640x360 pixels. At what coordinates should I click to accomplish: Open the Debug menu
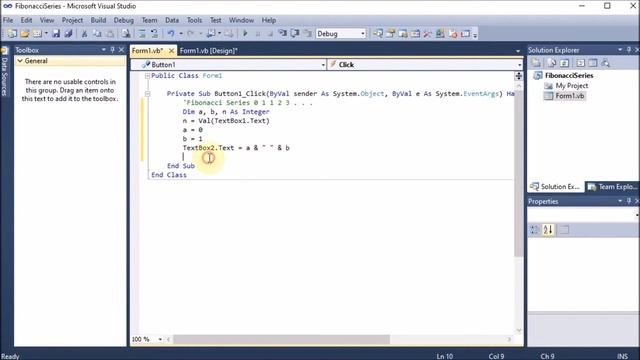[124, 20]
